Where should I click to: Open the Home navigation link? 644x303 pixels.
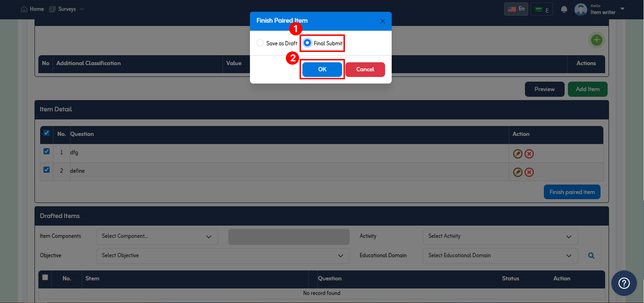tap(32, 9)
